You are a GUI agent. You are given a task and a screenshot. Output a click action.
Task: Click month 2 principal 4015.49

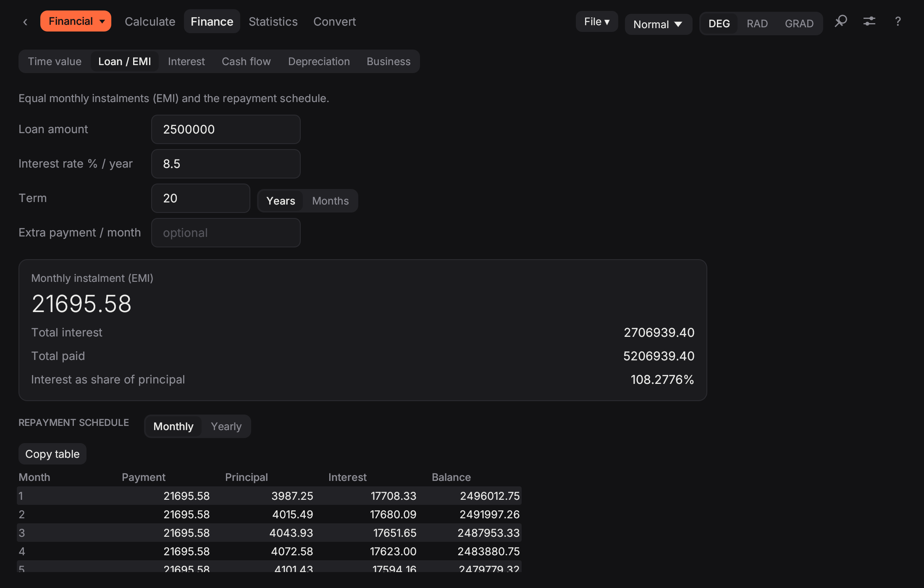click(293, 514)
